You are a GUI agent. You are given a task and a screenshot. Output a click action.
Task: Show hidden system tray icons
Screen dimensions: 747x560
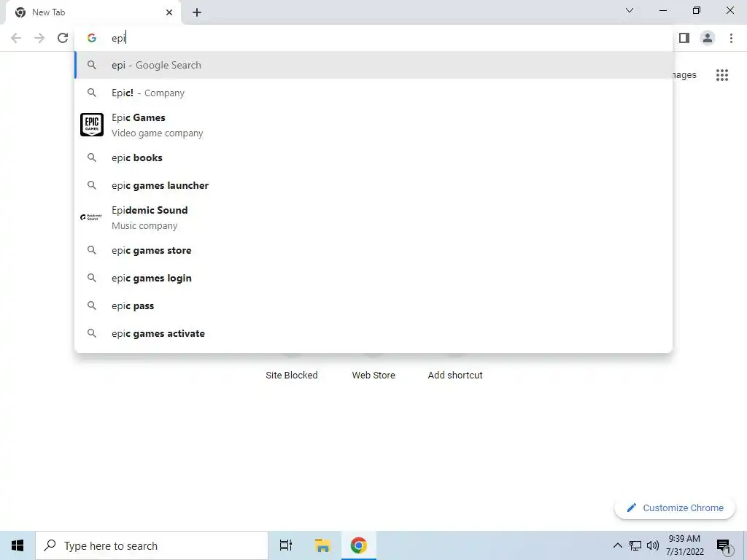point(617,545)
